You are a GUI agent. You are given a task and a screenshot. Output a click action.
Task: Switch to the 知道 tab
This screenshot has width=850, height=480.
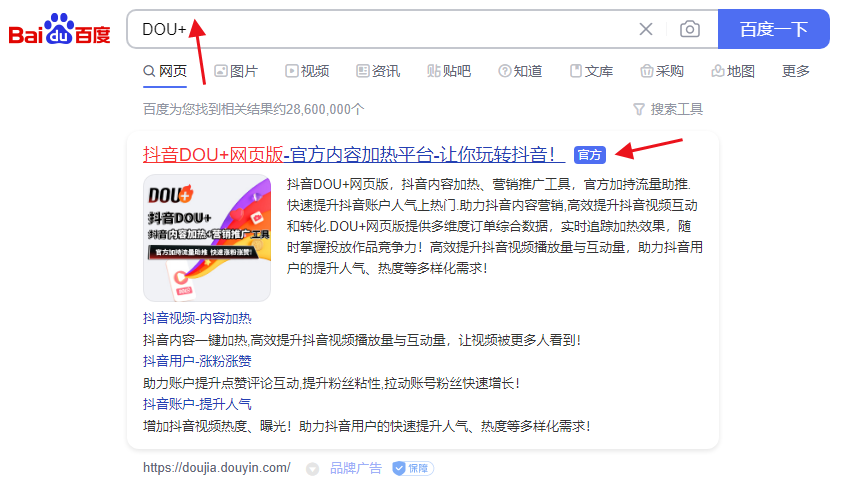tap(520, 71)
